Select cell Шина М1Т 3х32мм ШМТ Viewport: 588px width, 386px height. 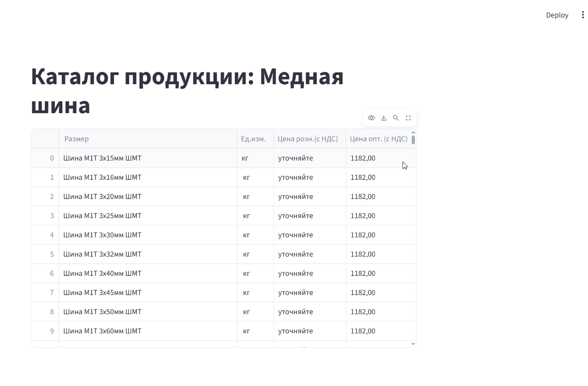[x=148, y=254]
